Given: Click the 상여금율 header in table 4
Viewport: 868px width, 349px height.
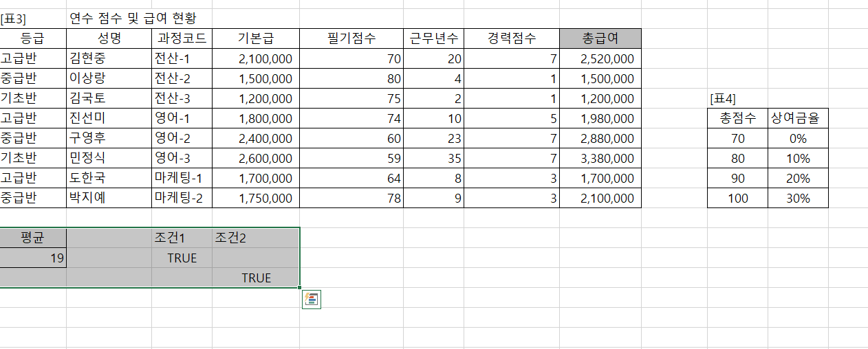Looking at the screenshot, I should 798,119.
